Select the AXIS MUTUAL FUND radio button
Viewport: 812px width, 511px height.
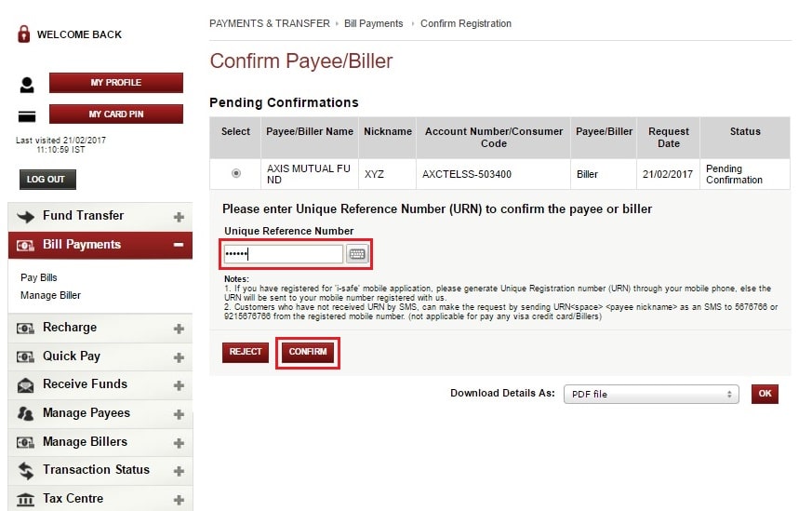coord(235,173)
